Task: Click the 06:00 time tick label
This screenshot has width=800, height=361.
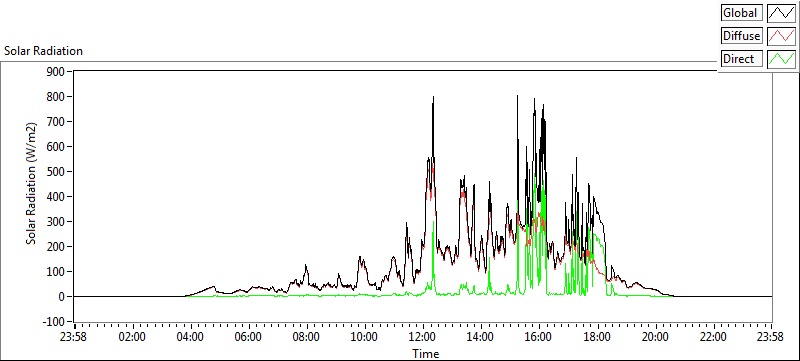Action: pos(249,337)
